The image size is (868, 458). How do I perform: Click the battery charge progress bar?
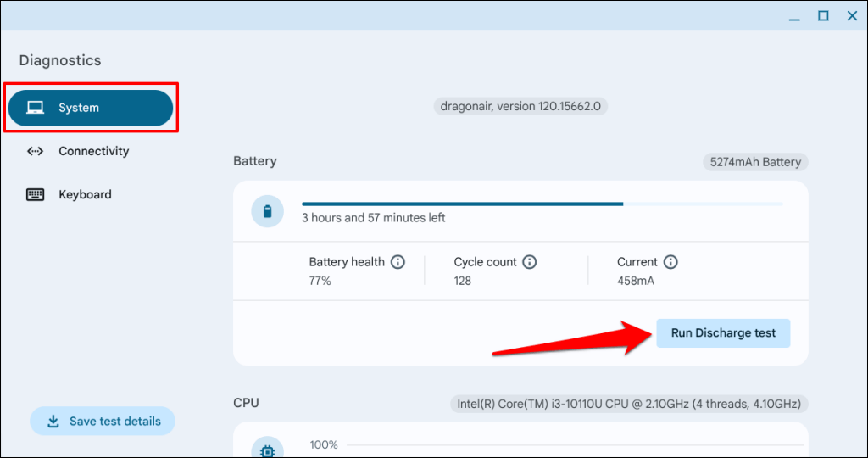(542, 204)
